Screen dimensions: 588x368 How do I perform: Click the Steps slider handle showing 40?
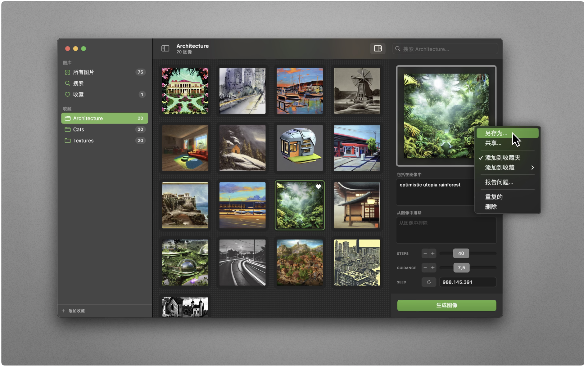point(461,254)
